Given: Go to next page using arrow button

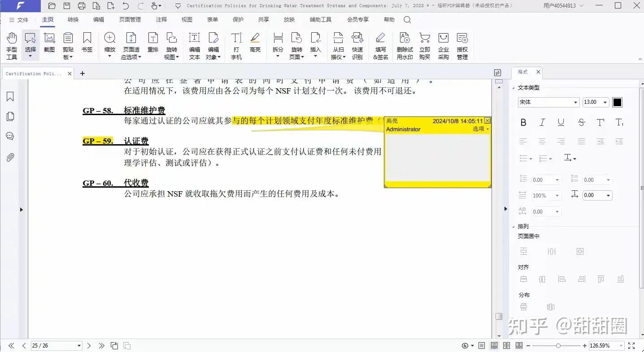Looking at the screenshot, I should click(x=89, y=346).
